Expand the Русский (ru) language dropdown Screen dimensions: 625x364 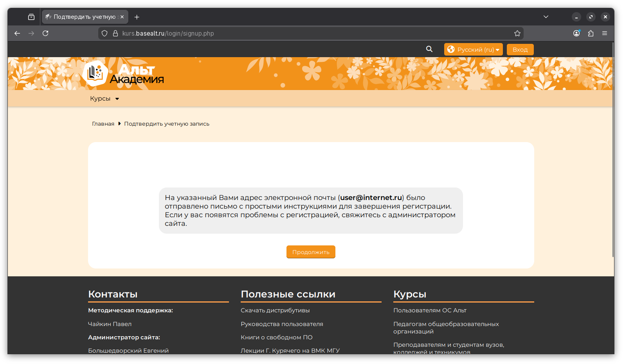pos(473,49)
